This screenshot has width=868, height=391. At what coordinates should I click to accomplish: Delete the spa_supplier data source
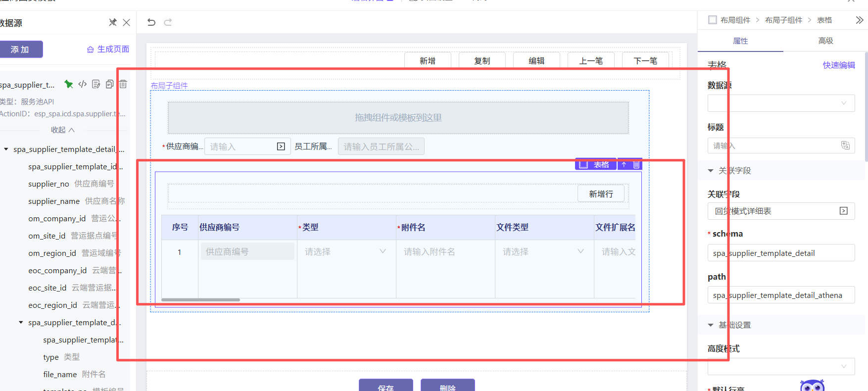(x=123, y=84)
